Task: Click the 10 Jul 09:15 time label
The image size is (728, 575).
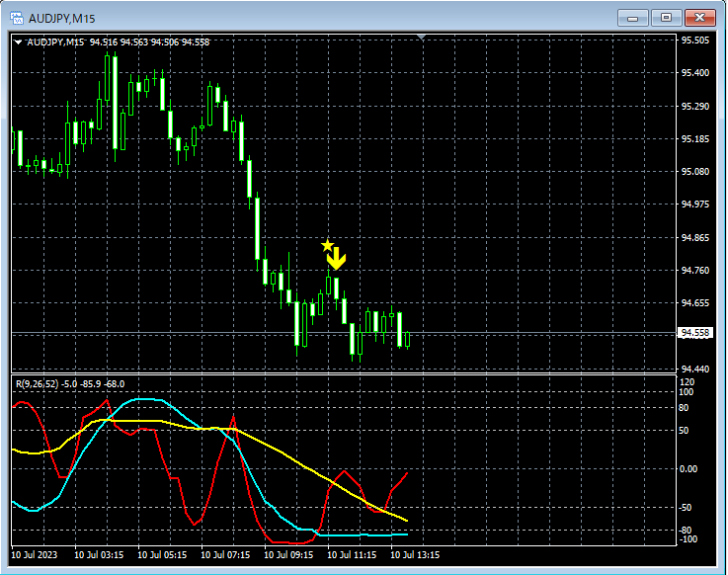Action: (288, 555)
